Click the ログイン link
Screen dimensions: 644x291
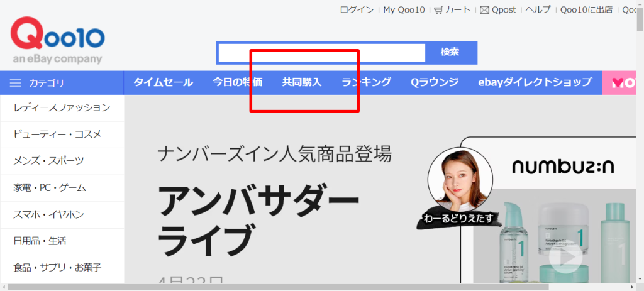(x=357, y=9)
